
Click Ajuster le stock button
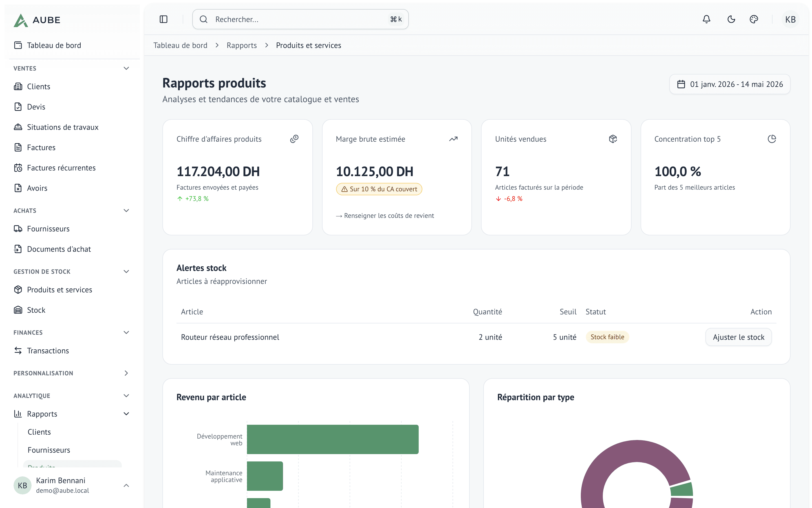[738, 337]
